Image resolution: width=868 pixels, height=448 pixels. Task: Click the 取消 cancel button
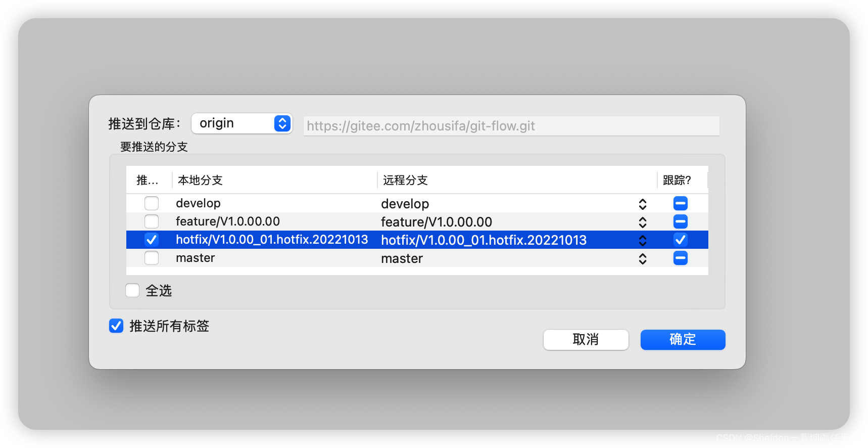(x=586, y=339)
